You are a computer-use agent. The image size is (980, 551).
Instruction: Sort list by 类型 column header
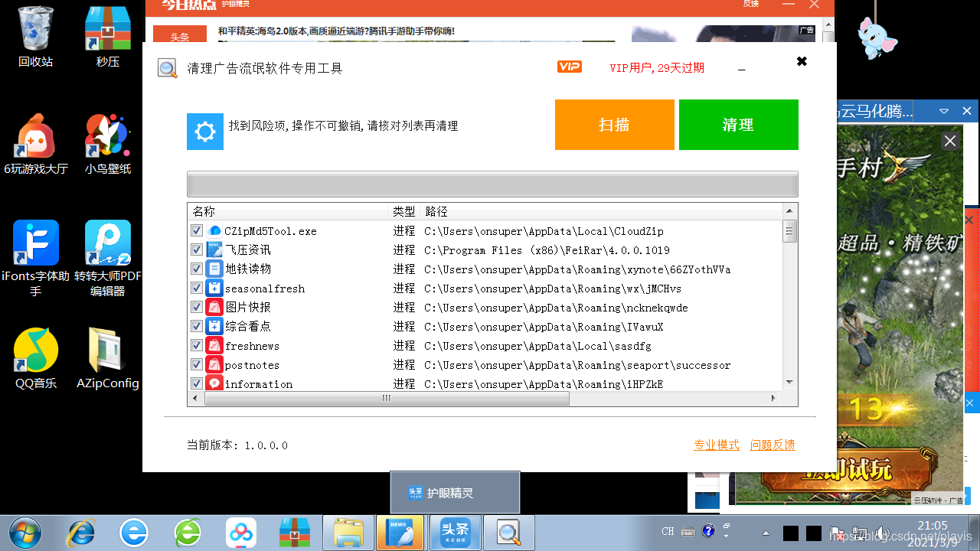pos(405,211)
